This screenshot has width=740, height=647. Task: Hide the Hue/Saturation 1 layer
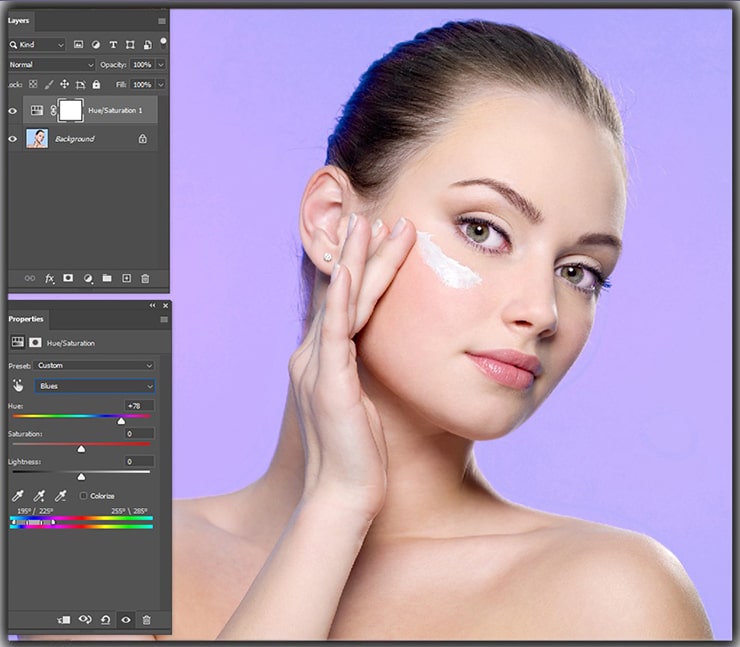click(x=13, y=111)
